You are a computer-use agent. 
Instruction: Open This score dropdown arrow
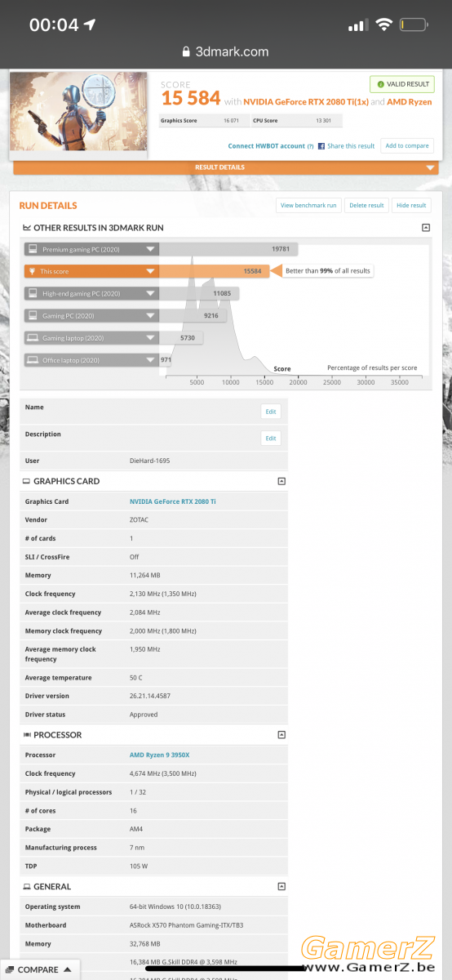(150, 271)
